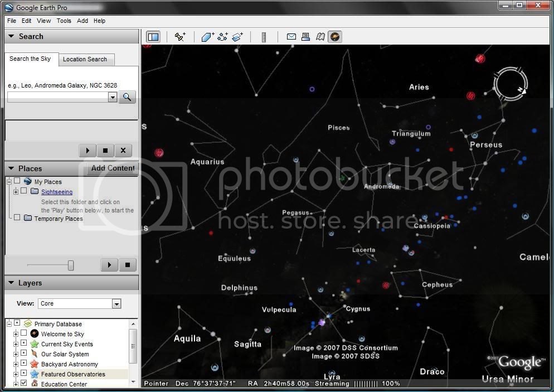
Task: Play the tour in the Places panel
Action: pyautogui.click(x=110, y=265)
